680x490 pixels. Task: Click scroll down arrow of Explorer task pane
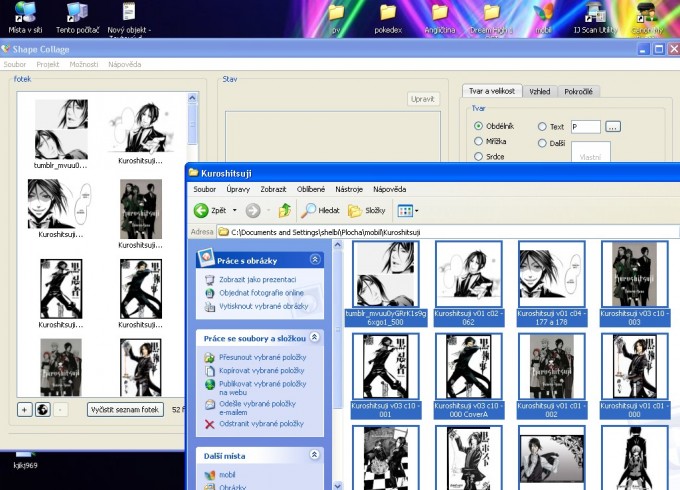[x=337, y=485]
